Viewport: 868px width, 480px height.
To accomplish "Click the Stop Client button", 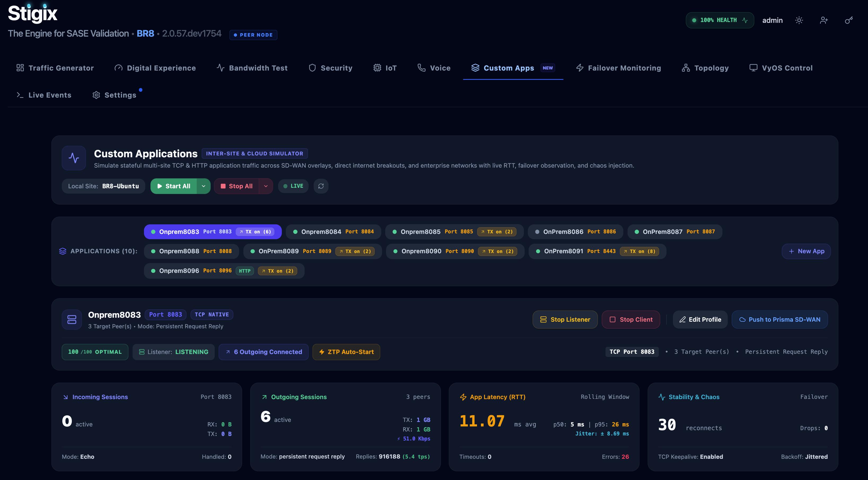I will (631, 319).
